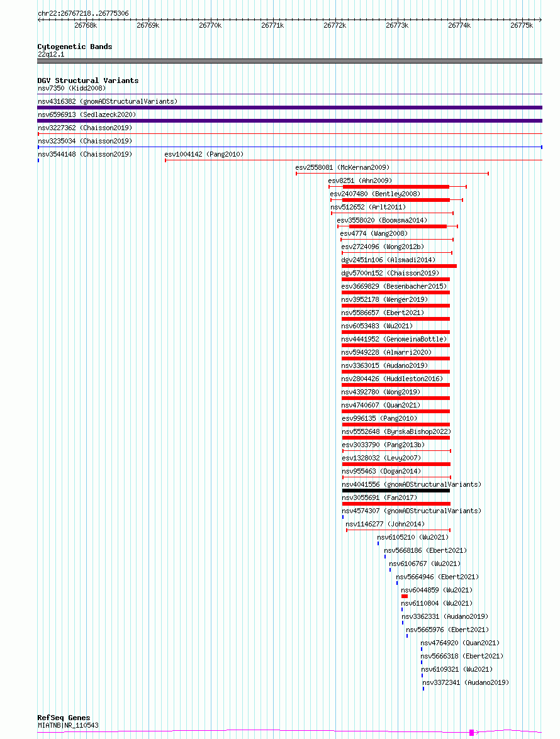Open nsv3952178 (Wenger2019) variant
This screenshot has height=739, width=560.
(x=384, y=299)
